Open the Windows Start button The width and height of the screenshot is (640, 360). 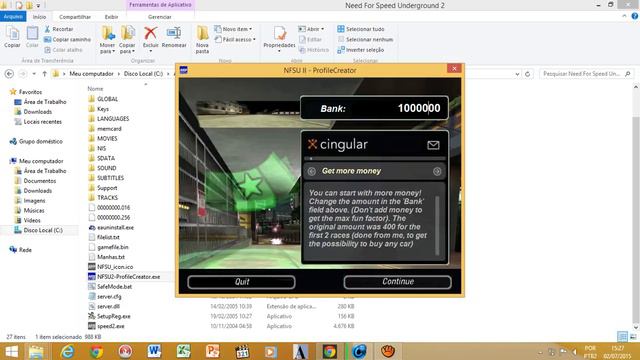[11, 351]
